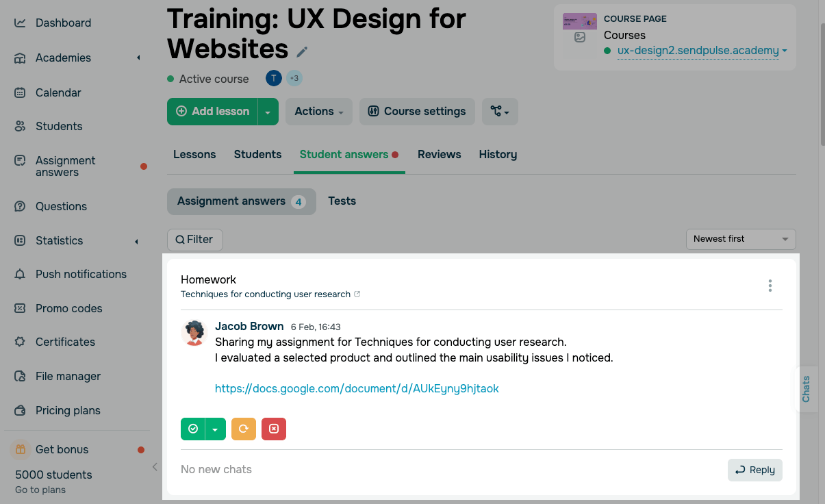Open the Chats side panel tab
Screen dimensions: 825x504
(x=807, y=389)
